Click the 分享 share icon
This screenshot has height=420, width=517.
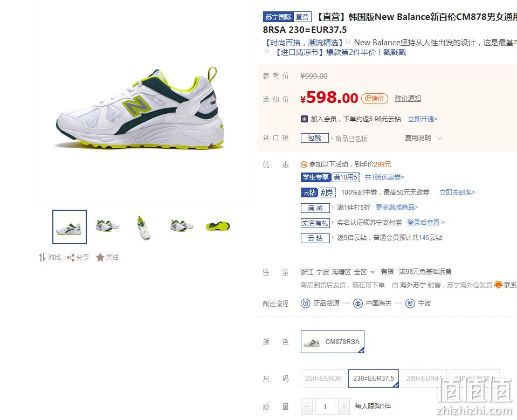[x=71, y=258]
